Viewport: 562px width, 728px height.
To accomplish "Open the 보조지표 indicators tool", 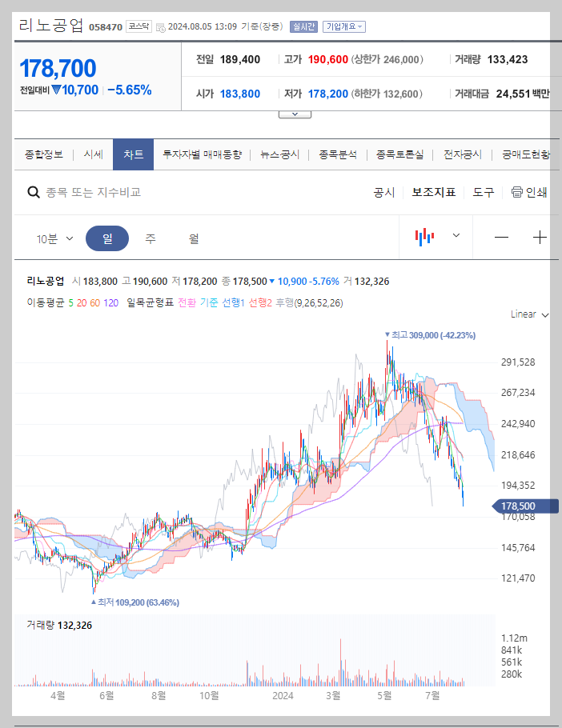I will coord(433,192).
